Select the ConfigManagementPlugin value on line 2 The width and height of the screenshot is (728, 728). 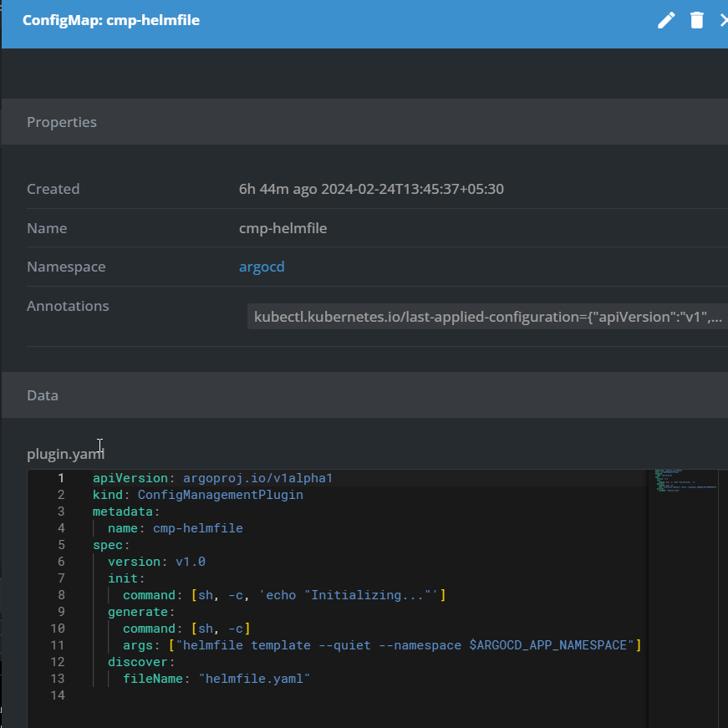[x=220, y=494]
